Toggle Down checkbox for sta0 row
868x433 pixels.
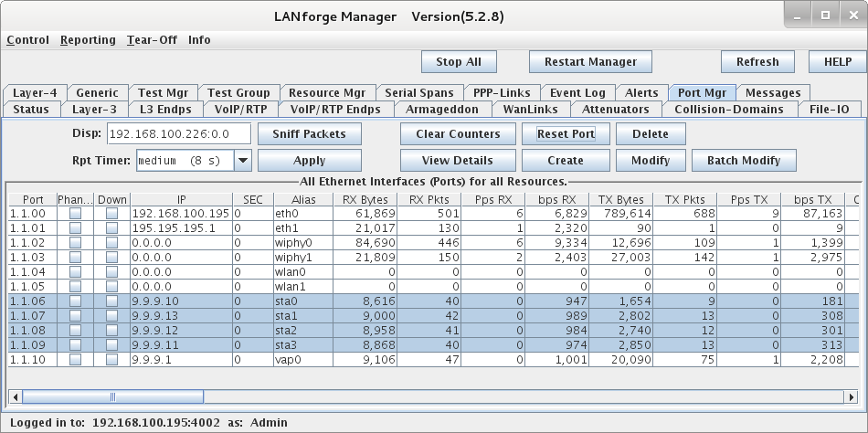pos(111,301)
